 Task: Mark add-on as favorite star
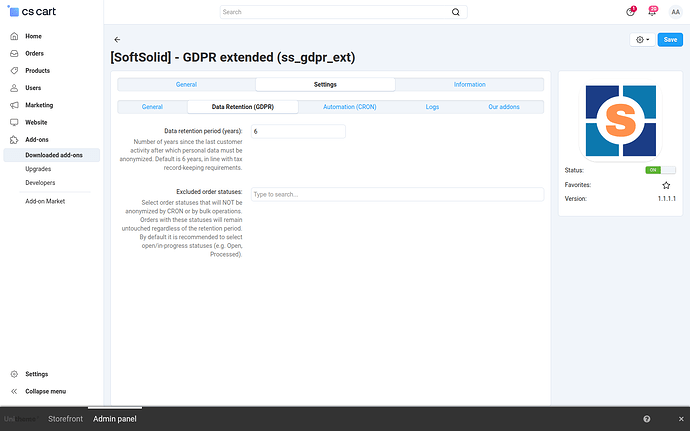point(666,185)
